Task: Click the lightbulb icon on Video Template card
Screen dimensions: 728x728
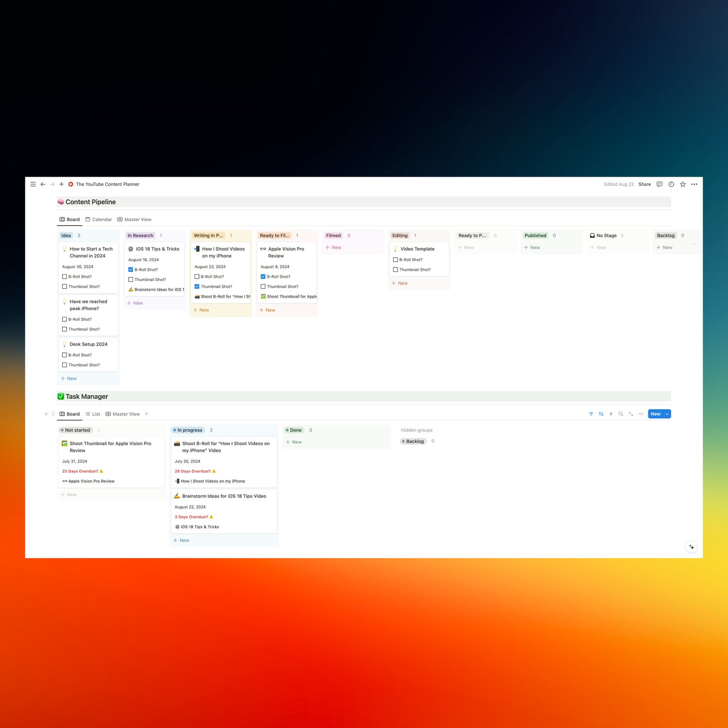Action: (x=396, y=249)
